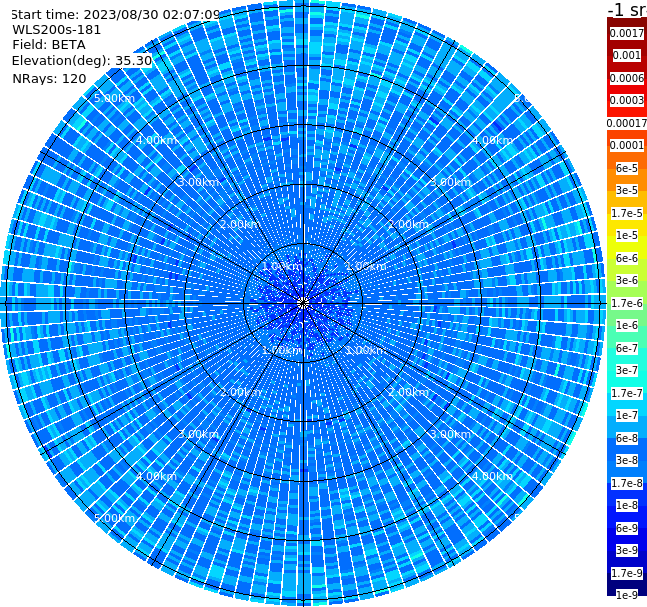Select the 1.7e-7 colorbar label

tap(627, 393)
